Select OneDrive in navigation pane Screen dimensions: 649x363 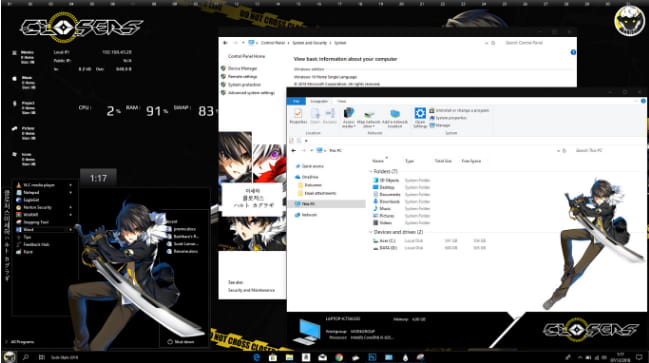(x=307, y=177)
